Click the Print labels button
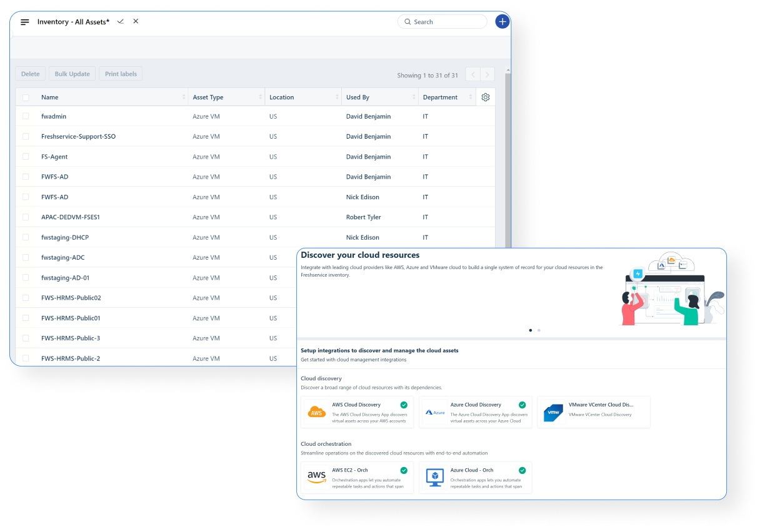This screenshot has width=760, height=532. coord(121,74)
